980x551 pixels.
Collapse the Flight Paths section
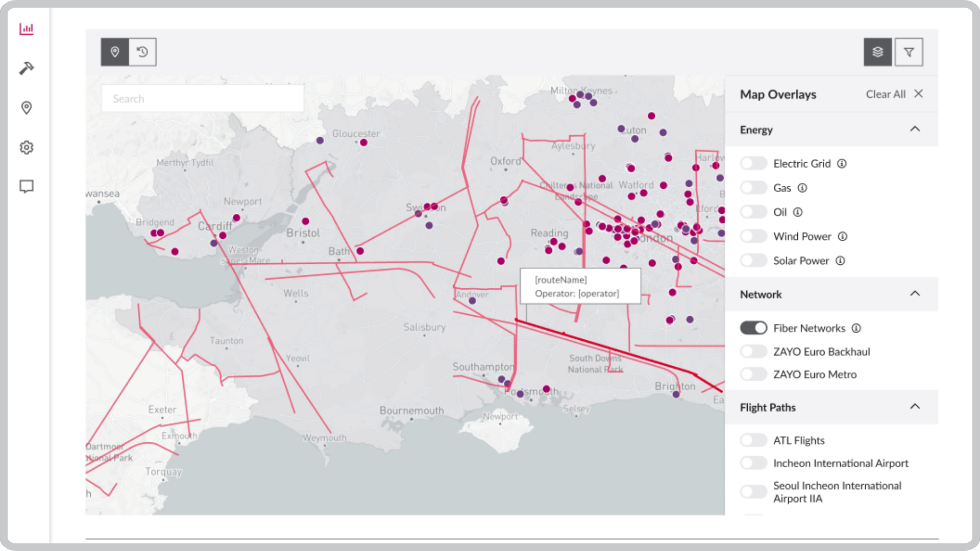[x=915, y=407]
